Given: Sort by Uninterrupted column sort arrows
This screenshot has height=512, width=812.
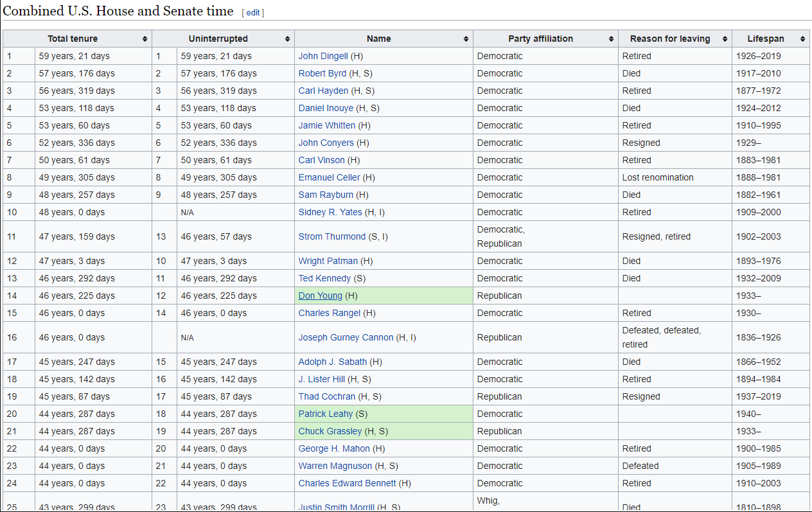Looking at the screenshot, I should [x=288, y=39].
